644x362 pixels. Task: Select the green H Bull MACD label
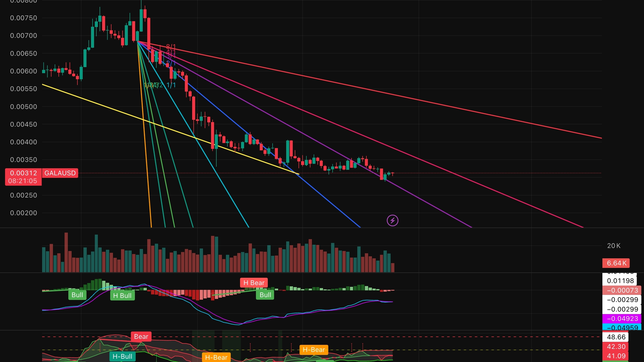(x=122, y=295)
